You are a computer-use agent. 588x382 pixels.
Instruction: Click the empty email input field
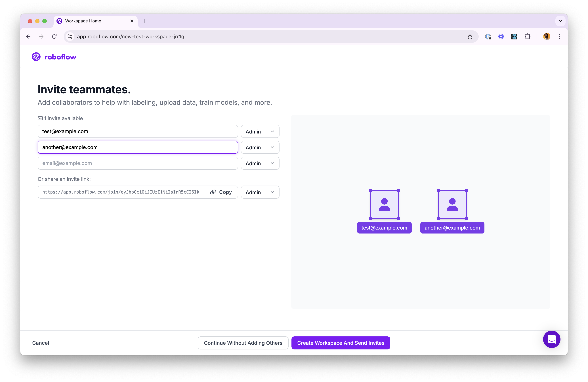138,163
